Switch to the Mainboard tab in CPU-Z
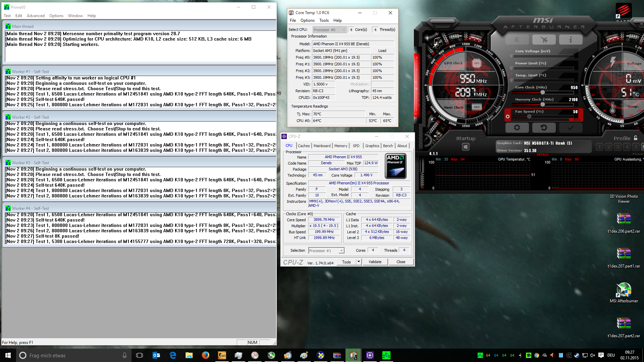Image resolution: width=644 pixels, height=362 pixels. pos(322,146)
